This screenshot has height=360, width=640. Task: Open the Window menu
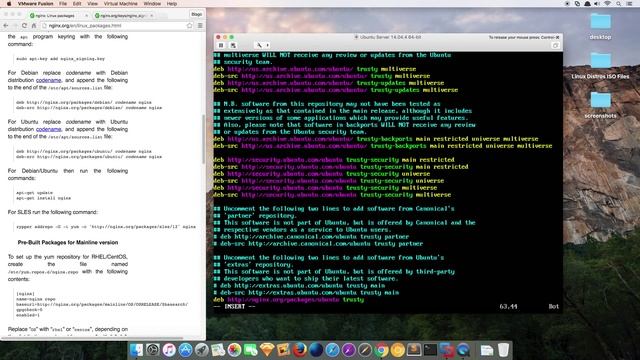click(152, 4)
